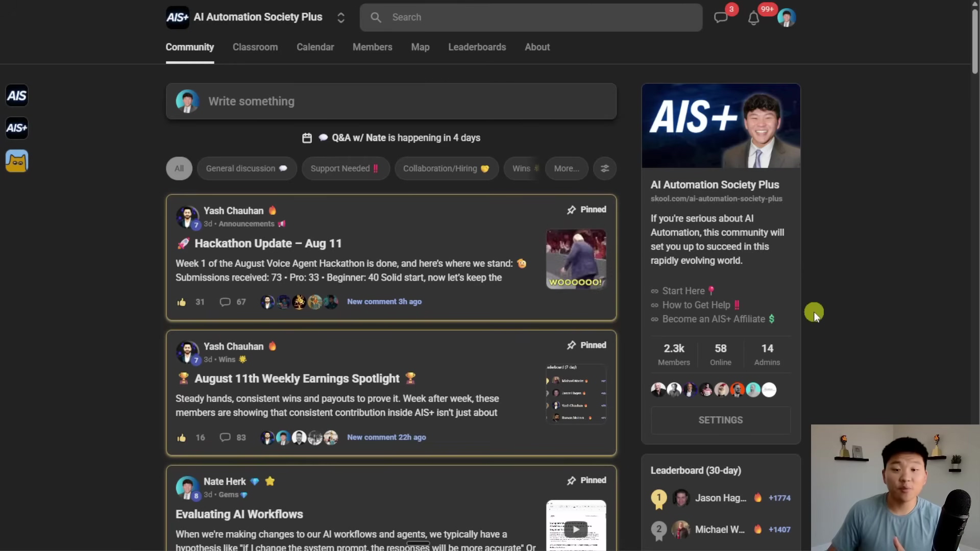Open the yellow robot community icon
The width and height of the screenshot is (980, 551).
[17, 161]
